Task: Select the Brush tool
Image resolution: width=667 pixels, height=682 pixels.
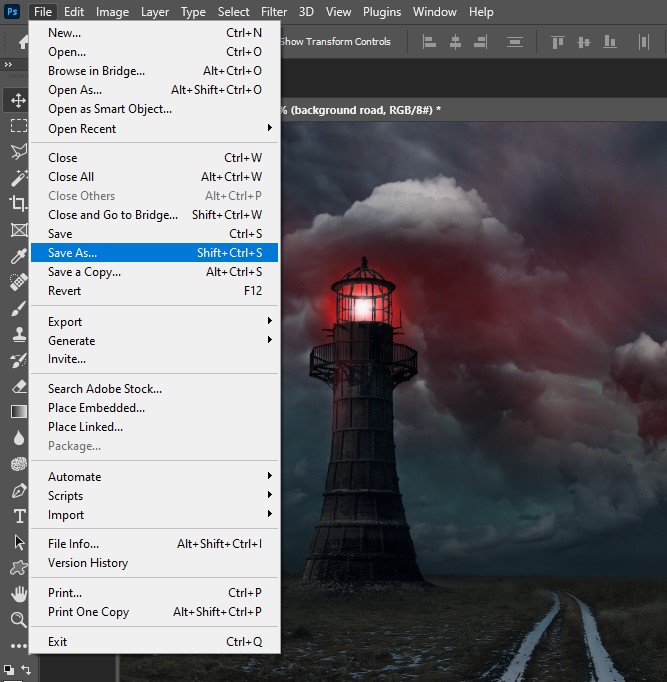Action: (18, 309)
